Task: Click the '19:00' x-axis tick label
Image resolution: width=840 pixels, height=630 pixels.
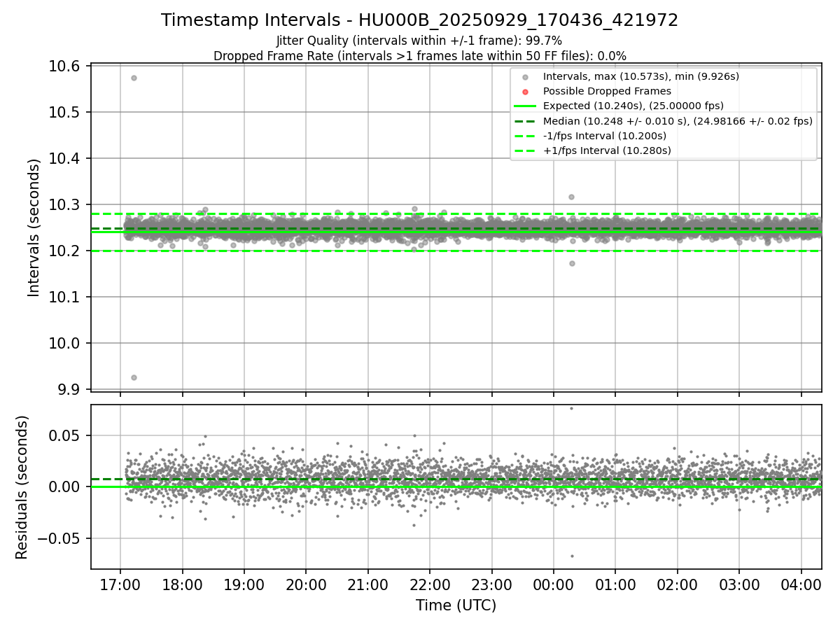Action: (244, 584)
